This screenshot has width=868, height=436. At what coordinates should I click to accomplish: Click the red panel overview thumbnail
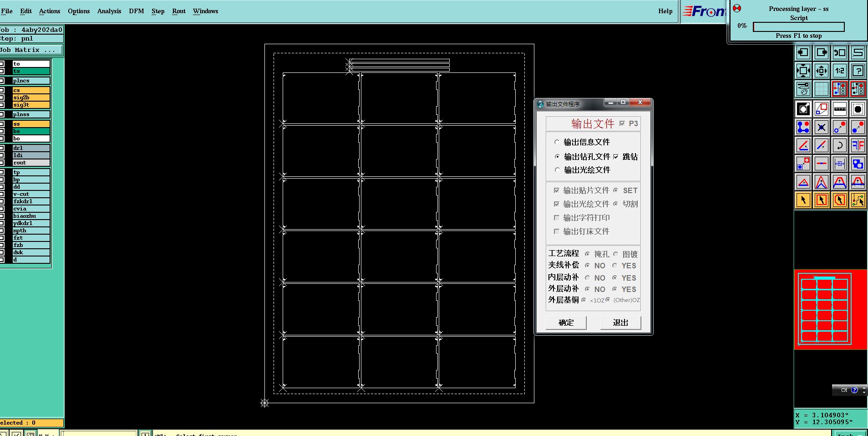pyautogui.click(x=831, y=310)
